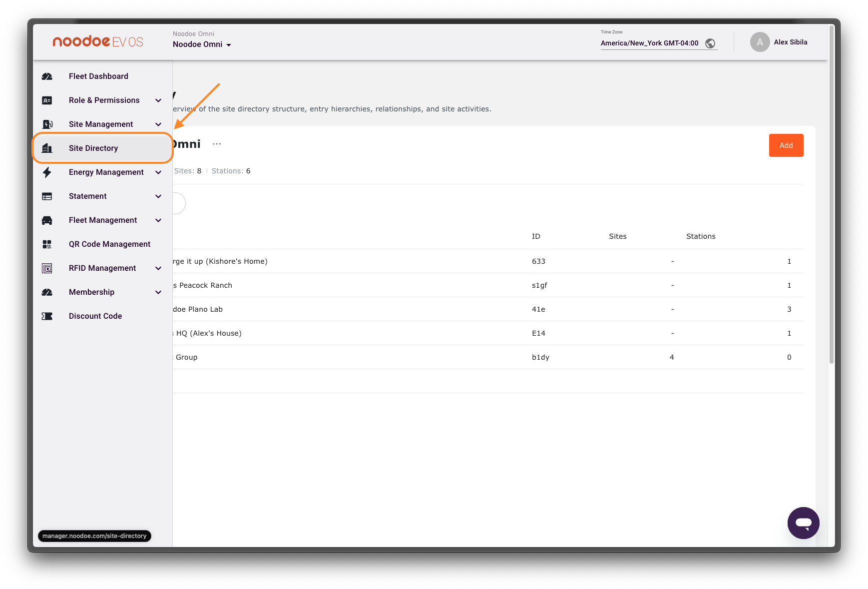
Task: Select the Peacock Ranch table row
Action: pos(350,285)
